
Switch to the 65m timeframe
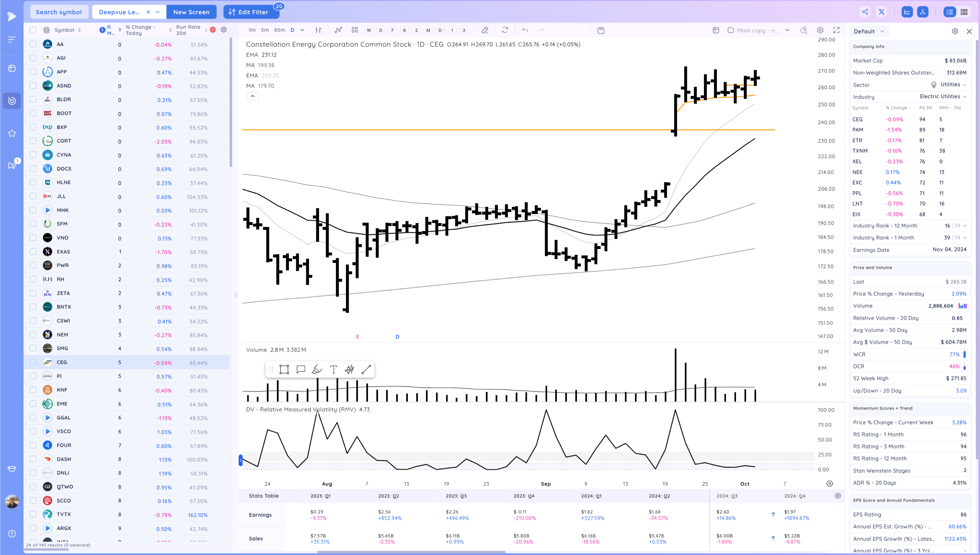click(279, 30)
